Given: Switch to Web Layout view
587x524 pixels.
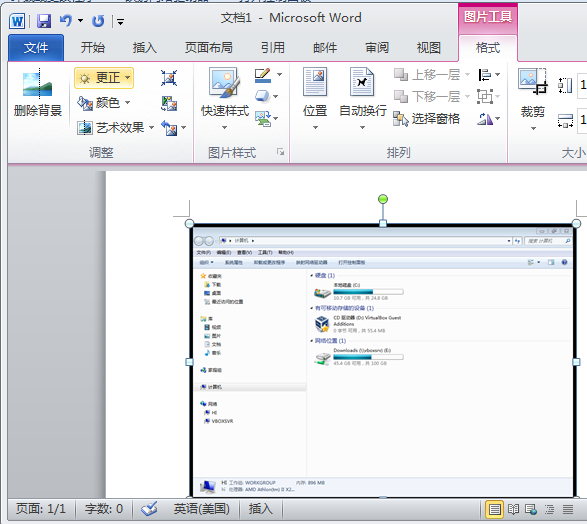Looking at the screenshot, I should [x=531, y=509].
